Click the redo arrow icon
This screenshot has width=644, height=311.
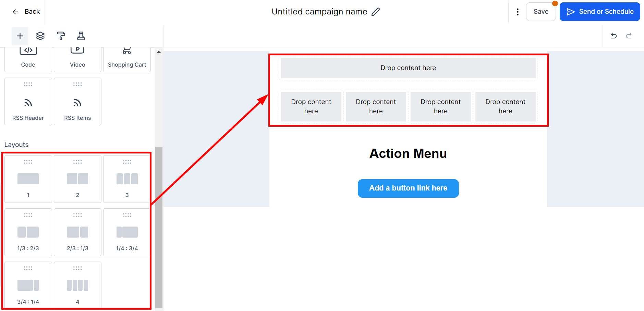point(629,36)
